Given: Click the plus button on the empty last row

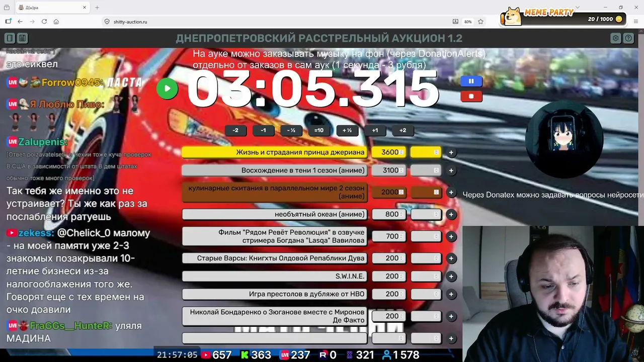Looking at the screenshot, I should 451,338.
